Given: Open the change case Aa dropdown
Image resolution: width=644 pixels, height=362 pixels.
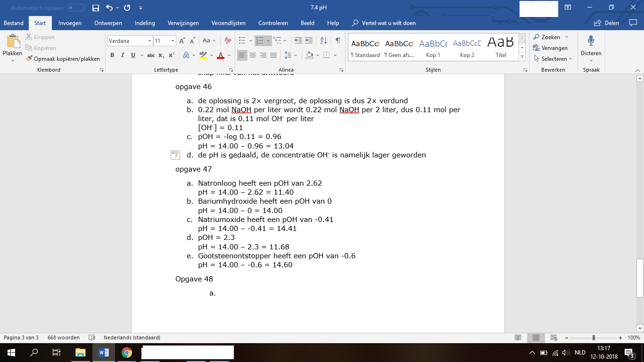Looking at the screenshot, I should point(209,41).
